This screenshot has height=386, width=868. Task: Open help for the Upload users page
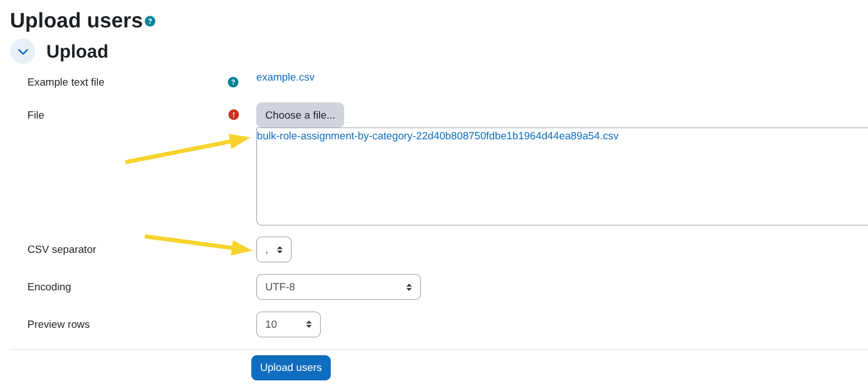[149, 21]
